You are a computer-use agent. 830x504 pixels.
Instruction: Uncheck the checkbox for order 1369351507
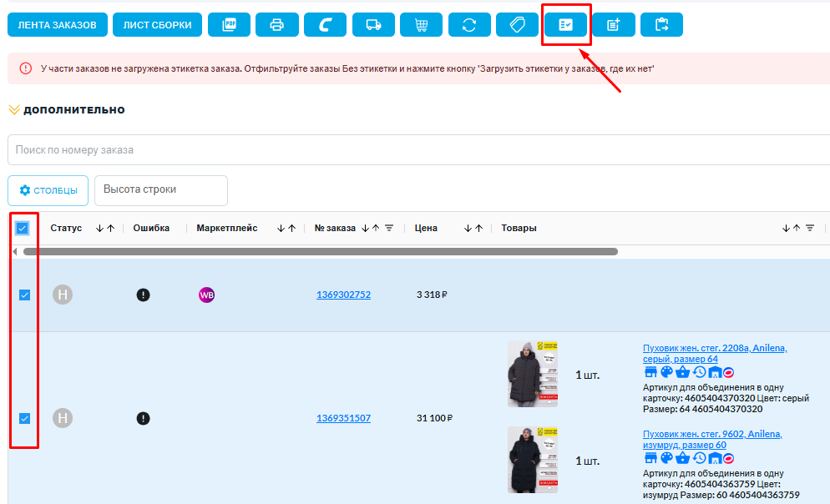point(24,418)
